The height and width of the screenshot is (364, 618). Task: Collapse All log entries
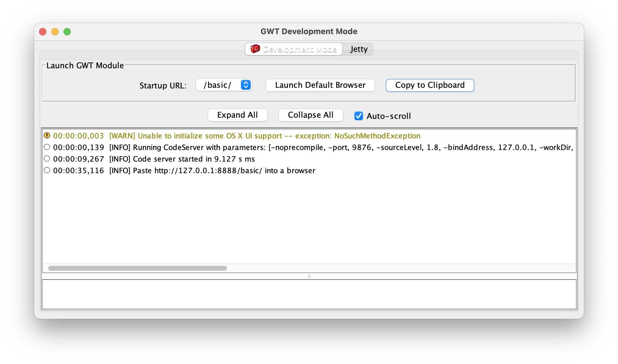pyautogui.click(x=310, y=115)
